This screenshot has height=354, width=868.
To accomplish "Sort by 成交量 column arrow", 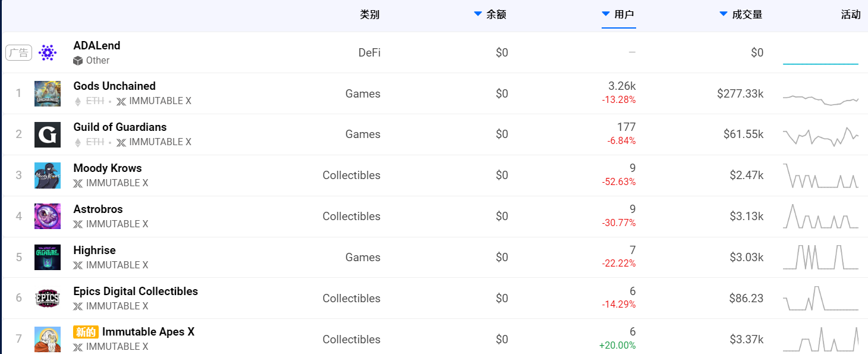I will [724, 14].
